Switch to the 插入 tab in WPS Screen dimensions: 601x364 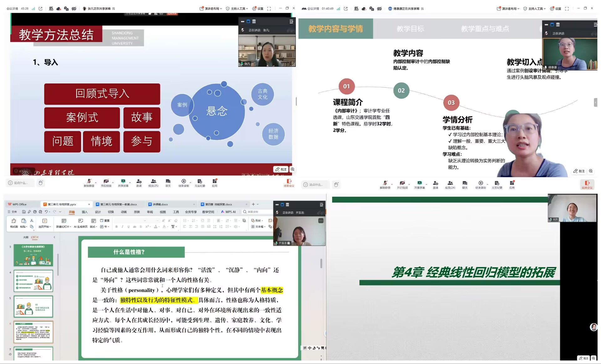85,212
